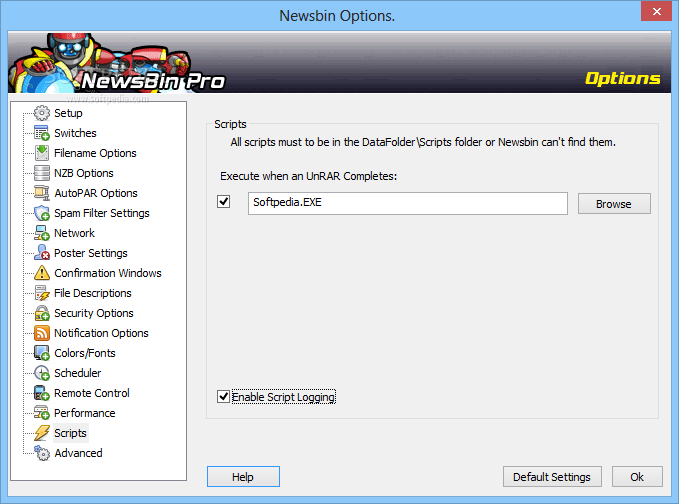679x504 pixels.
Task: Click the Switches list icon
Action: click(42, 133)
